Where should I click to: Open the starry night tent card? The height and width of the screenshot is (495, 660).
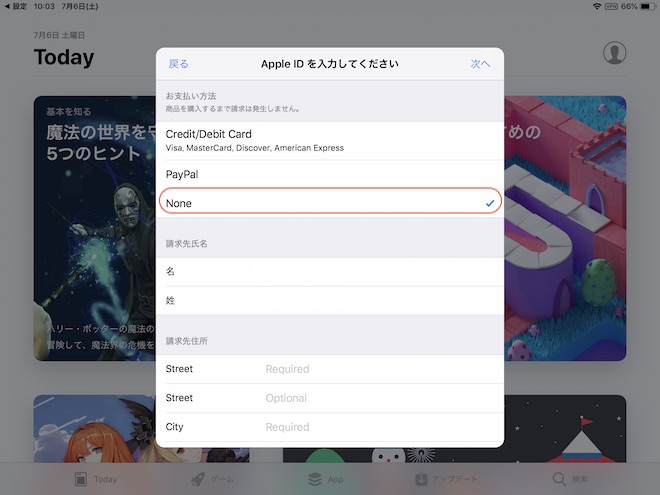(x=565, y=428)
